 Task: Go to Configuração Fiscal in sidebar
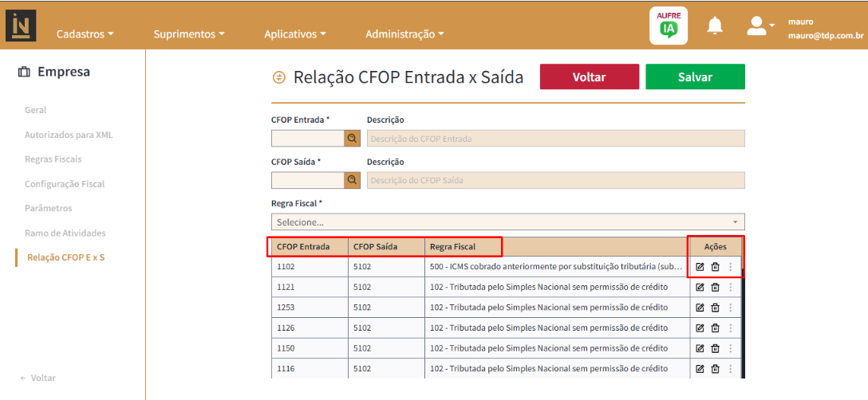[x=65, y=184]
